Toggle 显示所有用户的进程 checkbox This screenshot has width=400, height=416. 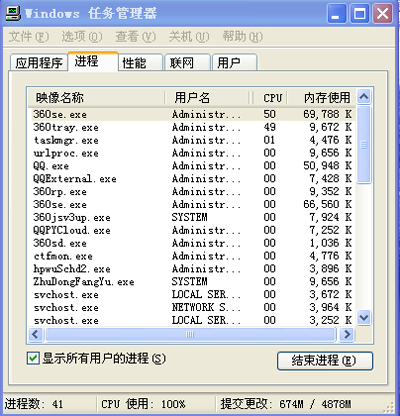[33, 359]
